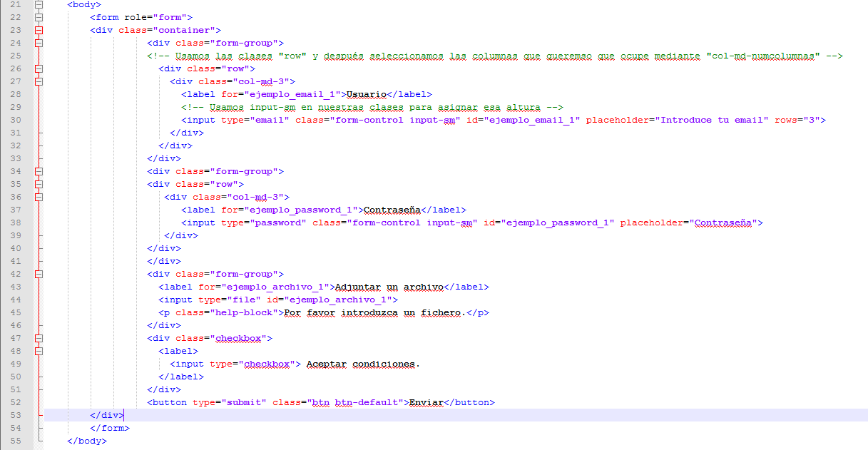Click "ejemplo_password_1" in the label for attribute

tap(301, 210)
